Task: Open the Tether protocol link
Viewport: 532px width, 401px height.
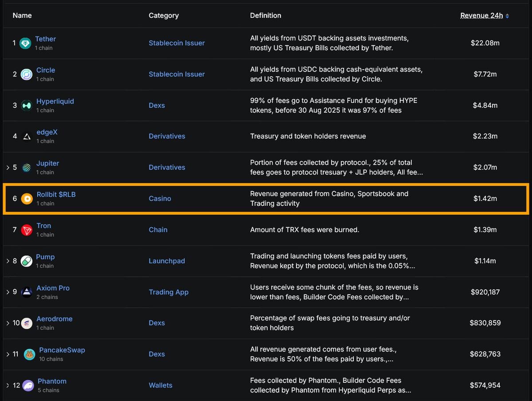Action: (46, 39)
